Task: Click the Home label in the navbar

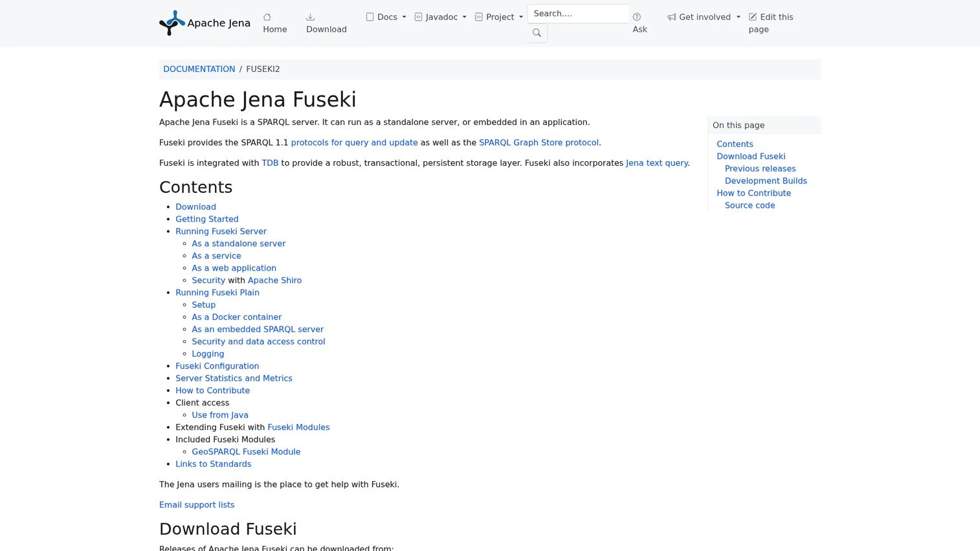Action: pos(275,30)
